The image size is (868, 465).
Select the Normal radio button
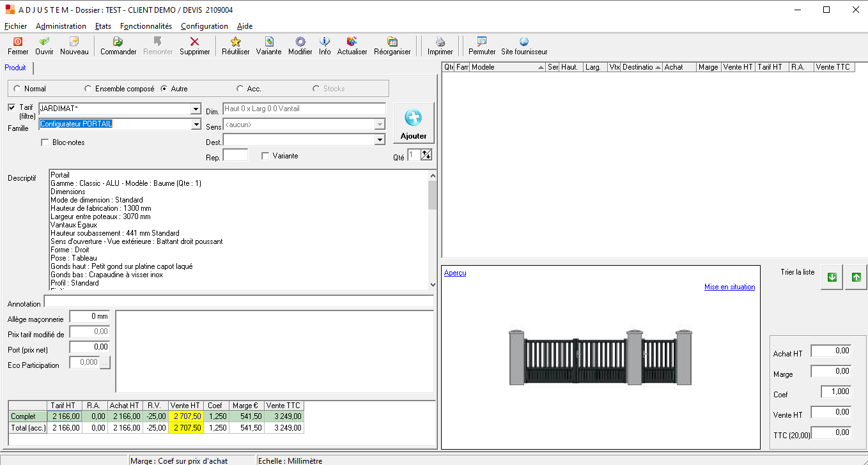coord(17,89)
